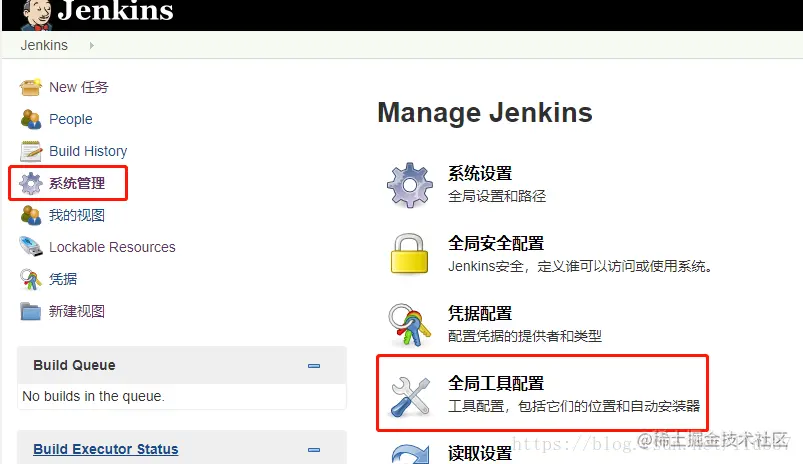The image size is (803, 464).
Task: Open the People link
Action: pyautogui.click(x=71, y=119)
